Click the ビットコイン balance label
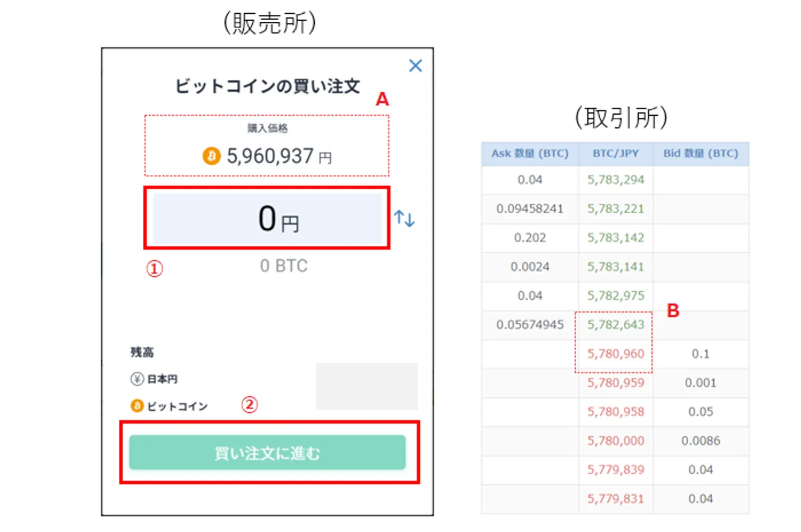Image resolution: width=801 pixels, height=532 pixels. [x=177, y=406]
